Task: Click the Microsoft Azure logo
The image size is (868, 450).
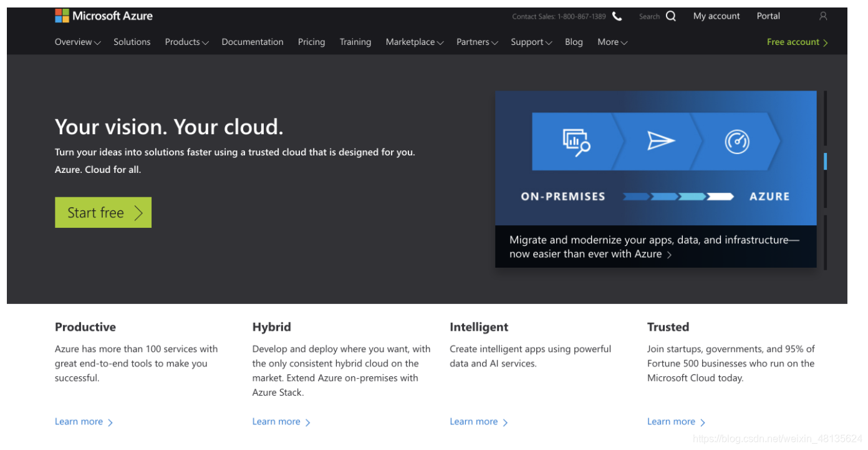Action: [x=104, y=16]
